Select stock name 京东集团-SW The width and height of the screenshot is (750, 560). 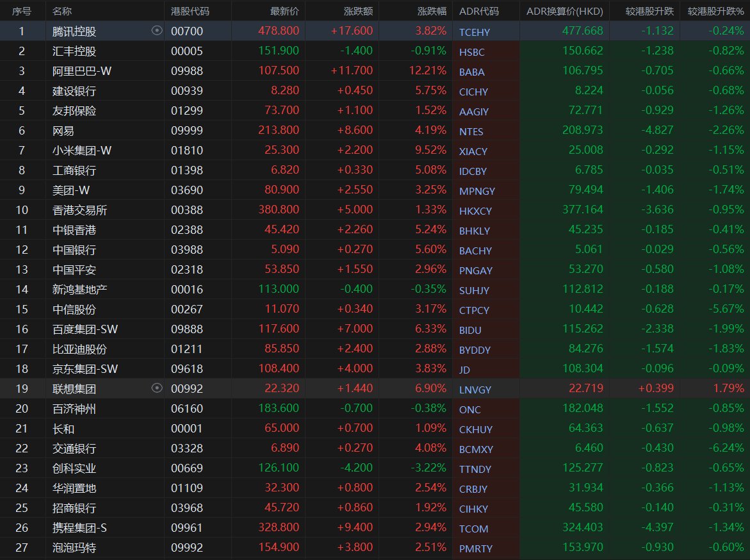(x=85, y=368)
